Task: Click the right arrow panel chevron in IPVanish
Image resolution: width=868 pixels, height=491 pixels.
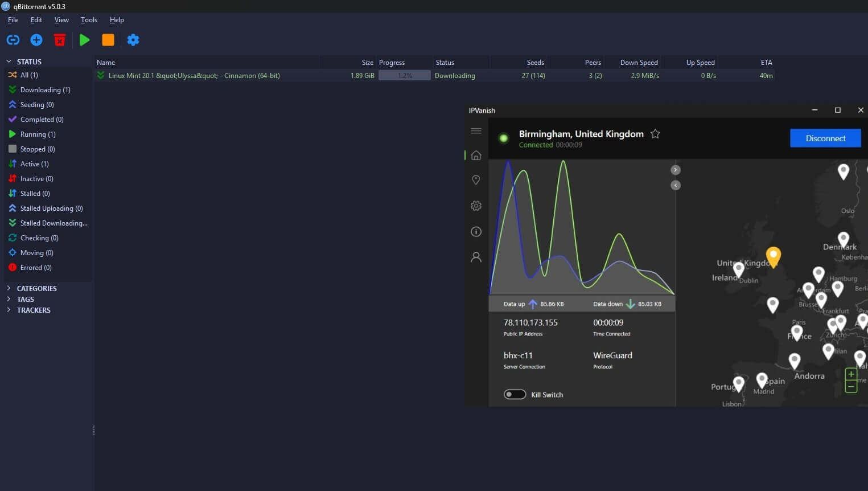Action: point(676,170)
